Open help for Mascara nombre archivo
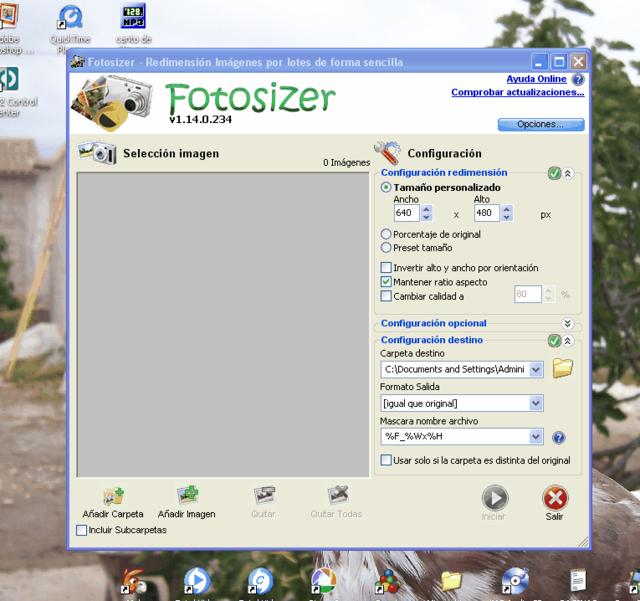The height and width of the screenshot is (601, 640). click(x=558, y=438)
